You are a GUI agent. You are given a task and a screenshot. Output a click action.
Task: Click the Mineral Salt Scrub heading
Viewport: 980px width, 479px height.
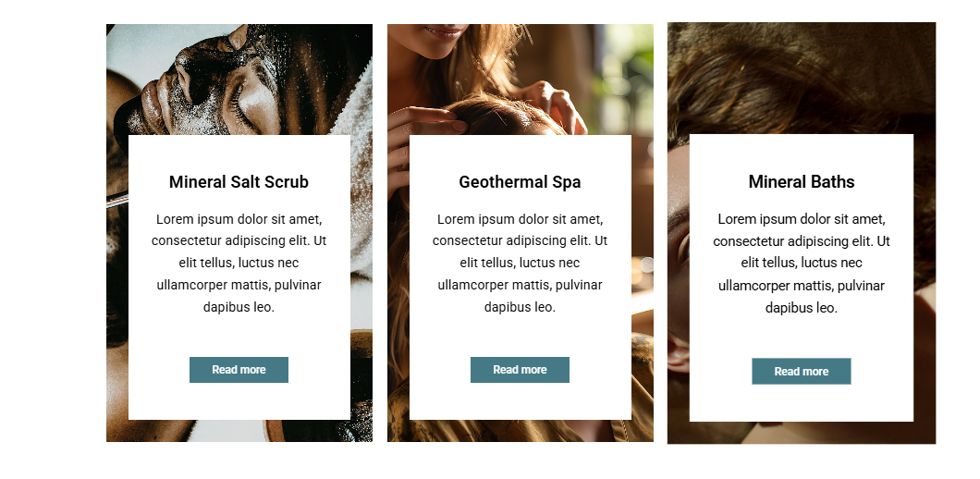coord(239,182)
